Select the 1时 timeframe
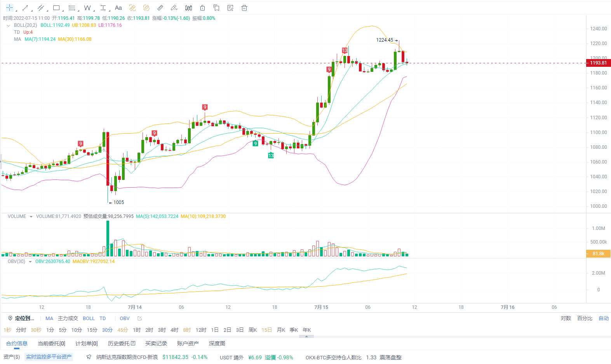Viewport: 611px width, 364px height. pos(137,330)
